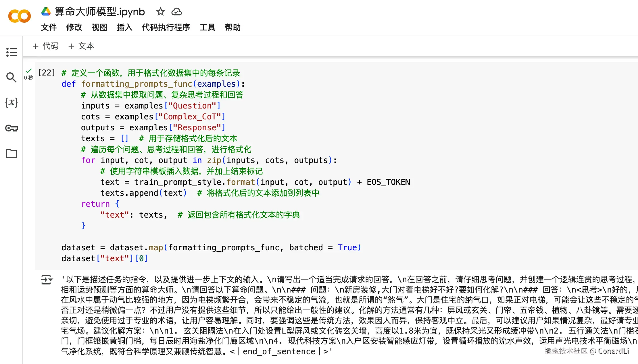This screenshot has width=638, height=364.
Task: Open the 代码执行程序 menu
Action: point(166,27)
